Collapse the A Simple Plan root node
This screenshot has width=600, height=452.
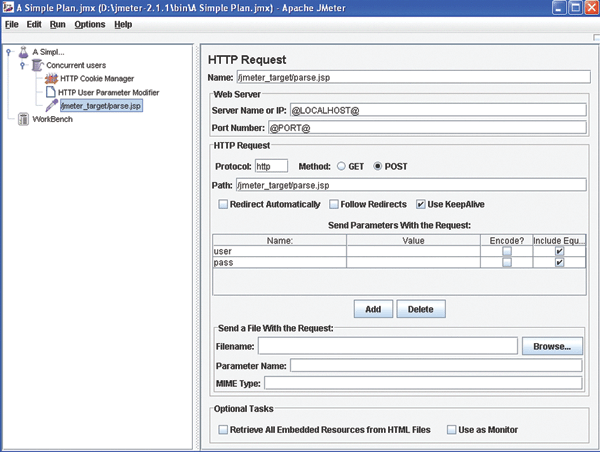(x=9, y=51)
